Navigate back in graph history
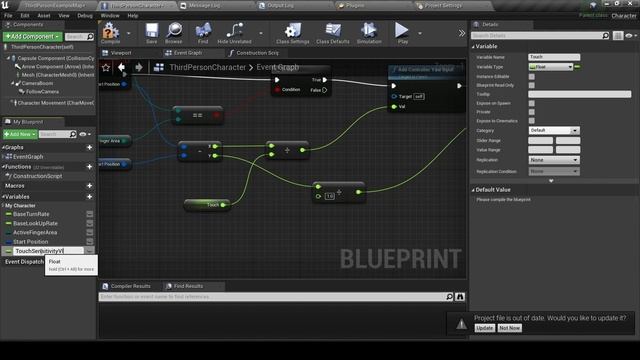The width and height of the screenshot is (640, 360). click(x=122, y=67)
